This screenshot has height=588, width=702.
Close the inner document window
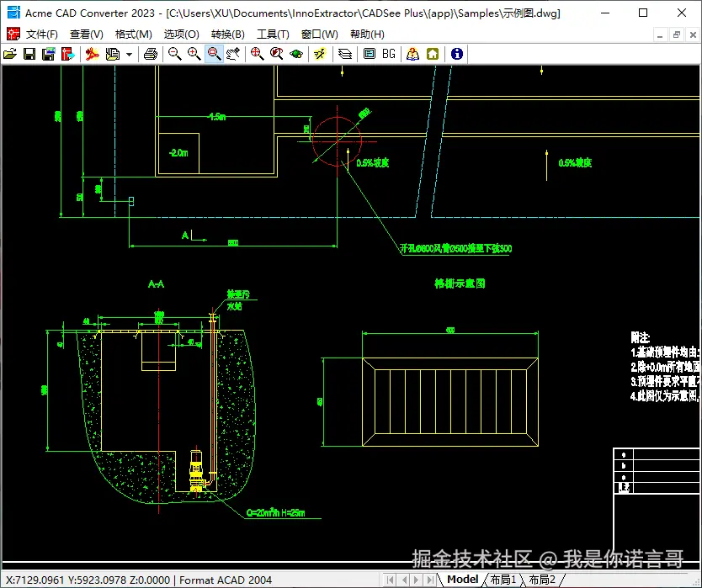[693, 34]
